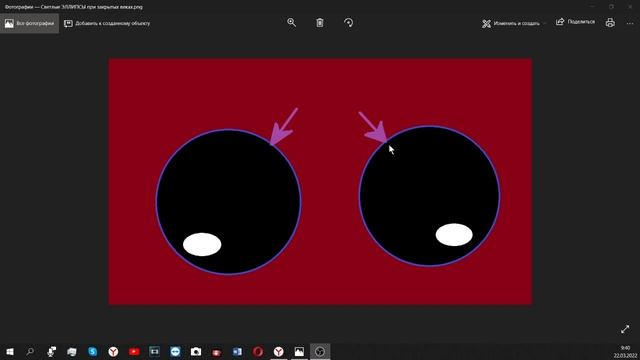Open the Camera app on taskbar

[196, 351]
